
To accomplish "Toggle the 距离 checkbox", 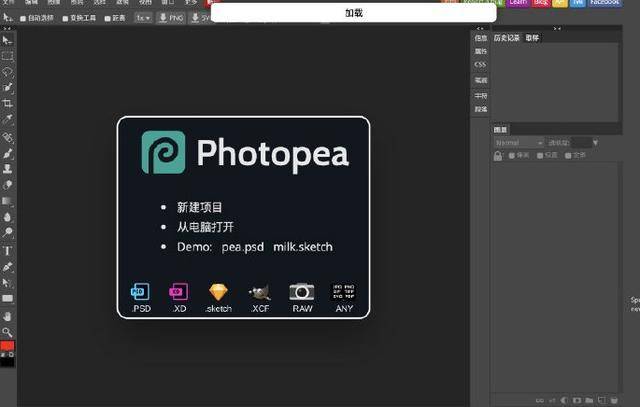I will pyautogui.click(x=108, y=18).
